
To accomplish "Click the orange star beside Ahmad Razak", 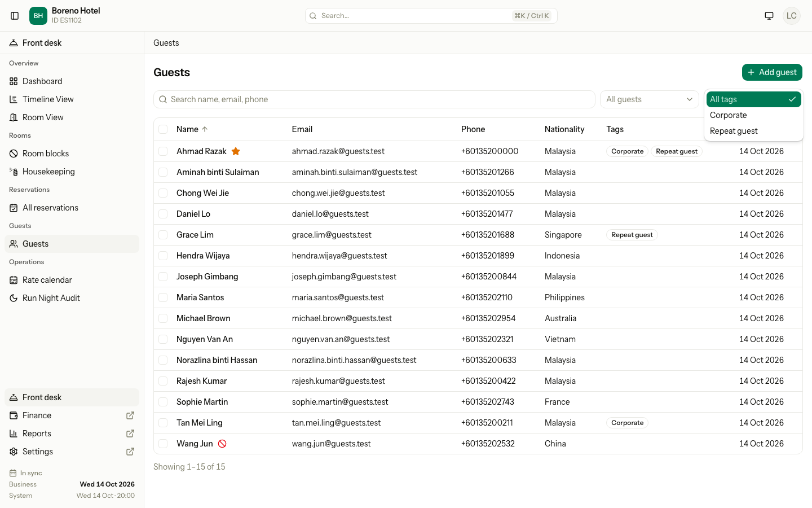I will pyautogui.click(x=236, y=151).
